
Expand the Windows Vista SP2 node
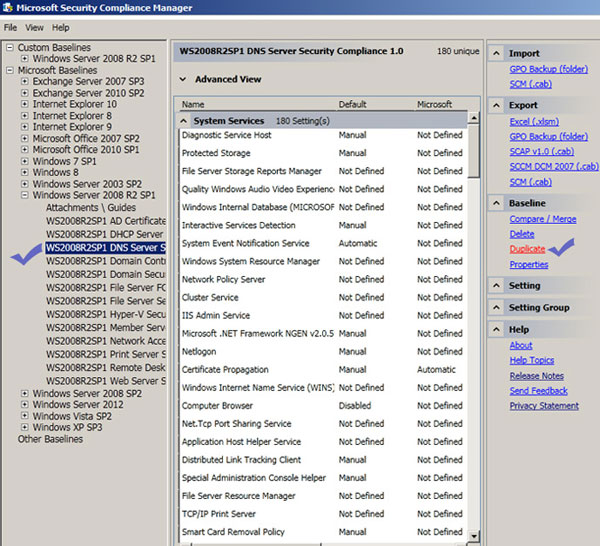click(x=24, y=416)
